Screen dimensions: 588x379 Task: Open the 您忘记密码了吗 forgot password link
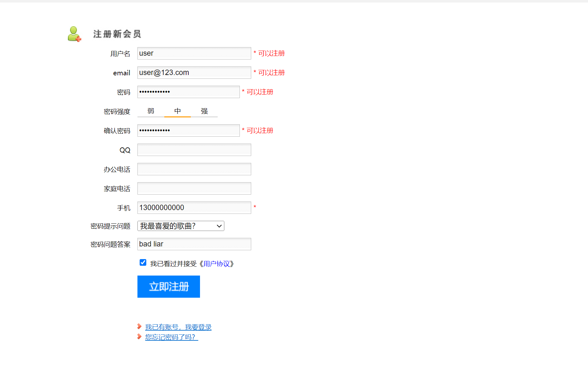[x=171, y=337]
